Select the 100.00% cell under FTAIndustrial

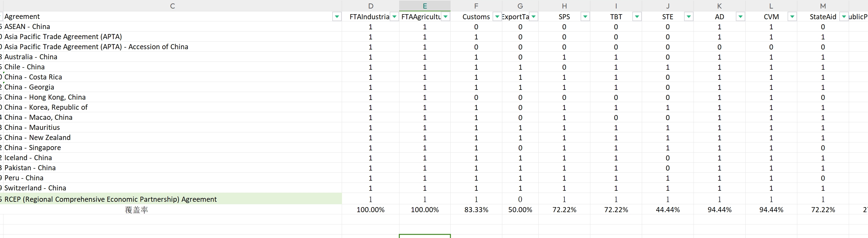point(371,210)
